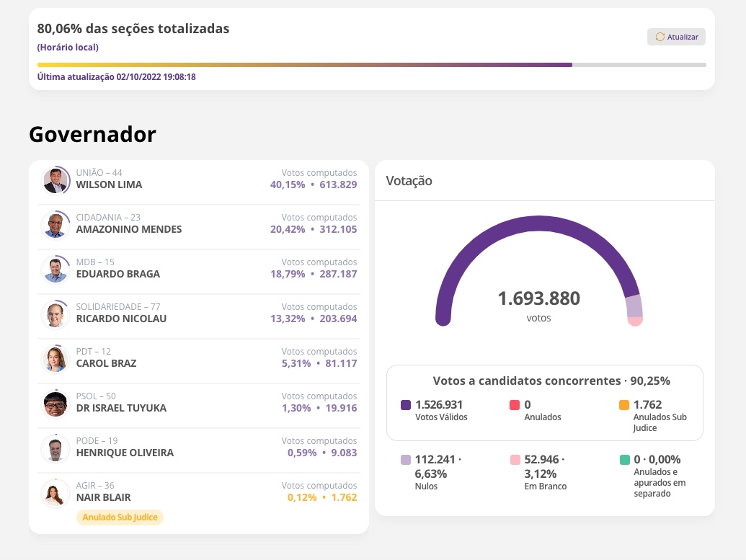Click Dr Israel Tuyuka candidate photo
Image resolution: width=746 pixels, height=560 pixels.
coord(56,404)
